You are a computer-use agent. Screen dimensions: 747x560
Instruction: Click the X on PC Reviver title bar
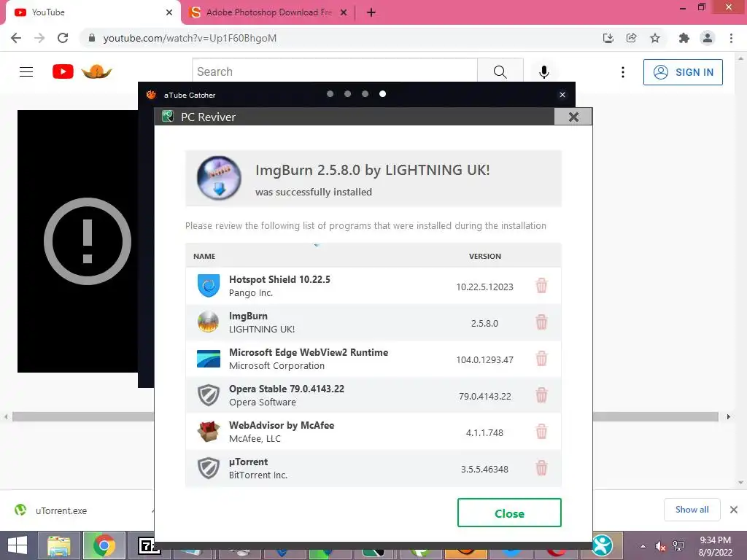tap(573, 117)
